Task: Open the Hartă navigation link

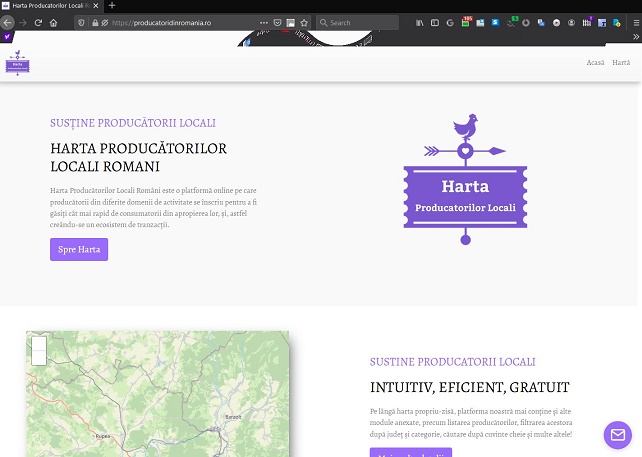Action: tap(621, 62)
